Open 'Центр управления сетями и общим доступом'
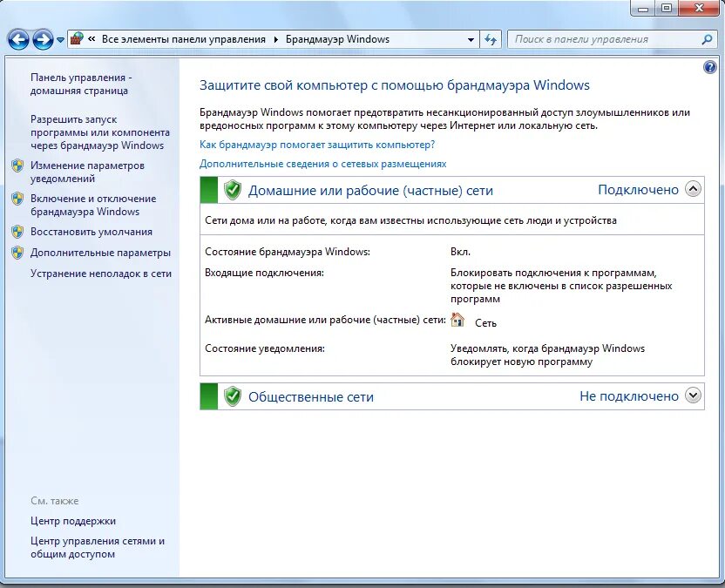This screenshot has width=725, height=588. pyautogui.click(x=98, y=547)
